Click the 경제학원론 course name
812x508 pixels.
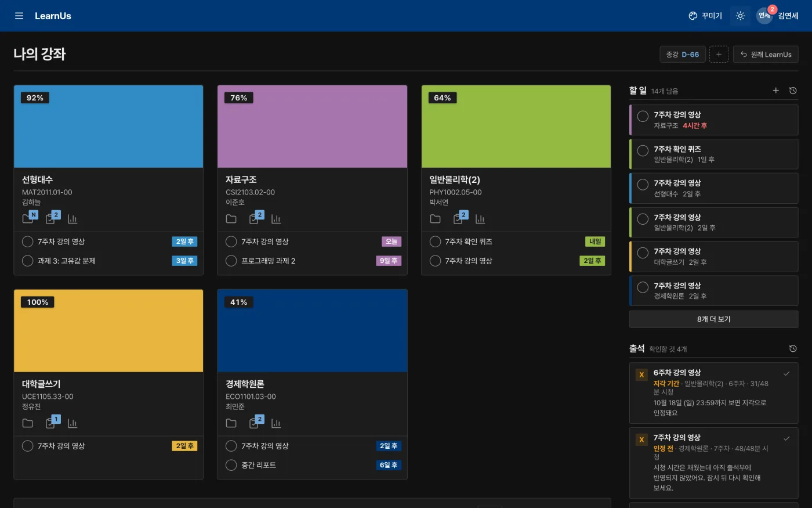click(245, 384)
